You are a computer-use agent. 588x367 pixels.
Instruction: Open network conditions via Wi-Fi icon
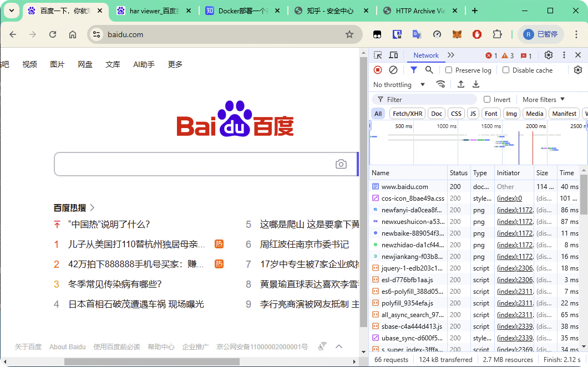point(441,84)
